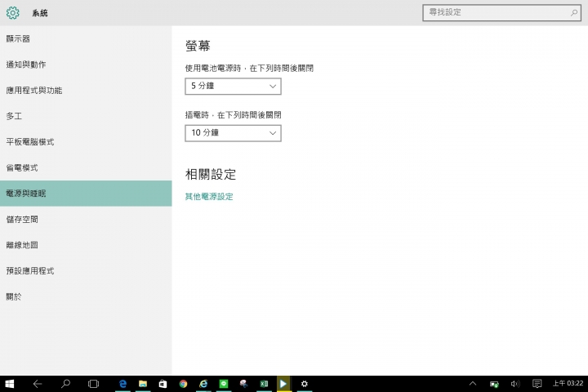This screenshot has width=588, height=392.
Task: Launch Microsoft Edge from the taskbar
Action: (x=122, y=384)
